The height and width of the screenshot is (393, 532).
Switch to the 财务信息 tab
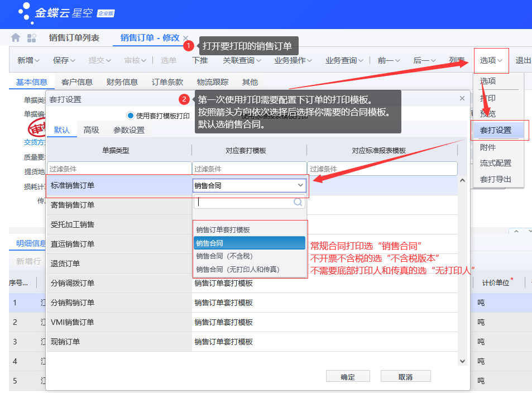point(122,82)
